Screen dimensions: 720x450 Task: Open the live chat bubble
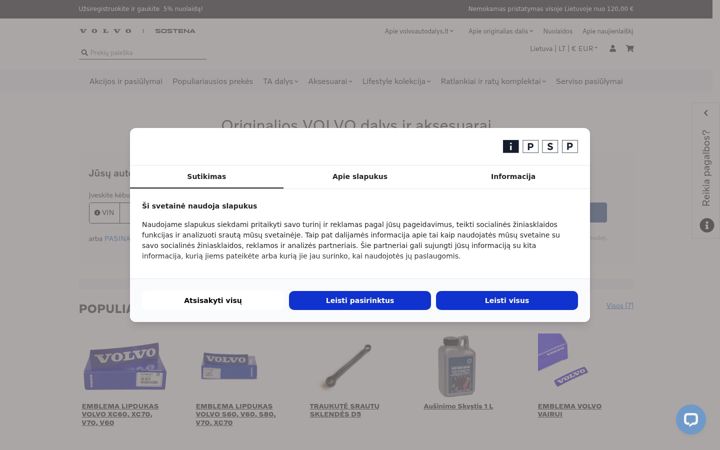pos(691,419)
